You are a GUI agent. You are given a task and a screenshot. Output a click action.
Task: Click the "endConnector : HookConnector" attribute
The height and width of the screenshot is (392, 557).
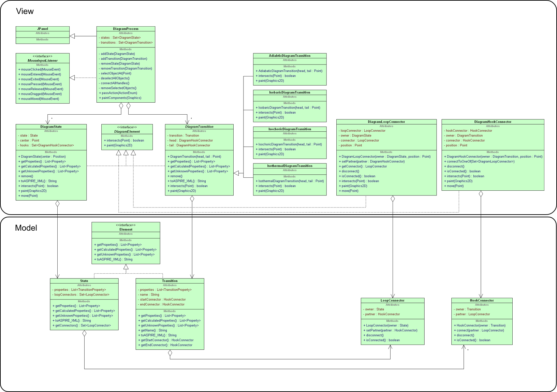tap(161, 304)
